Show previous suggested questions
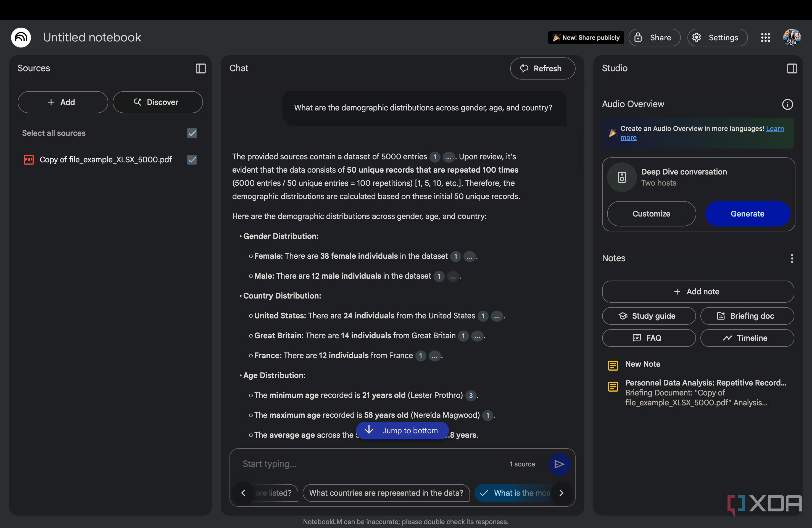The width and height of the screenshot is (812, 528). (x=243, y=493)
